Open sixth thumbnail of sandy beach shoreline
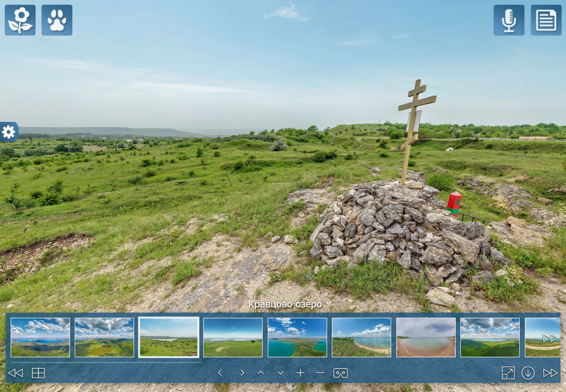This screenshot has width=566, height=392. [x=362, y=337]
